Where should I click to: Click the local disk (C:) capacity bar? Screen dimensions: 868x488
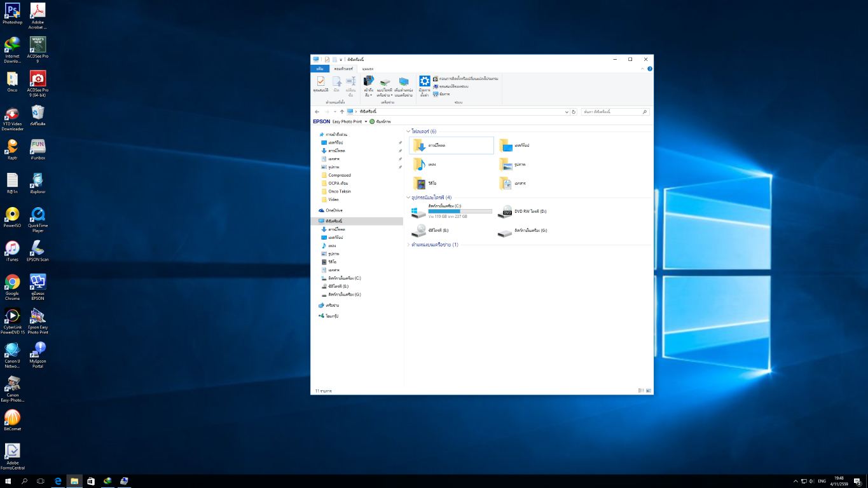coord(460,211)
